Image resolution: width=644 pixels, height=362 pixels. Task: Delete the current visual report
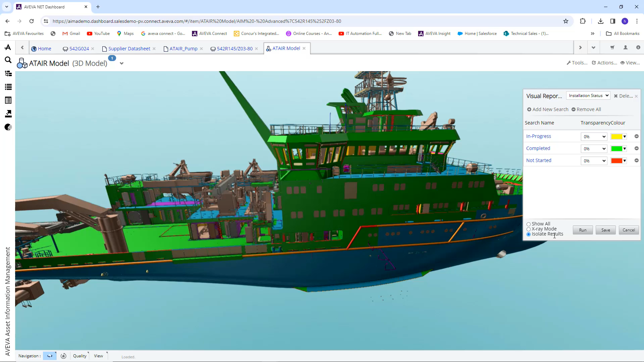623,96
